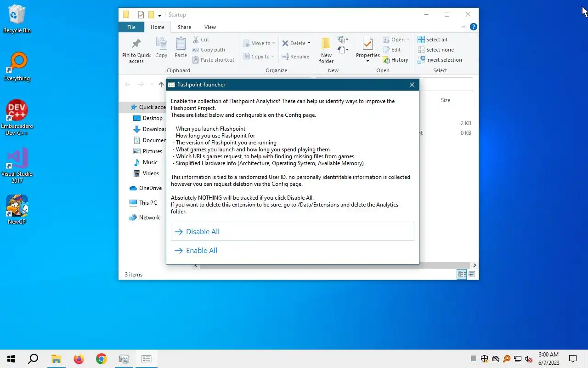Switch to the View ribbon tab

[210, 27]
